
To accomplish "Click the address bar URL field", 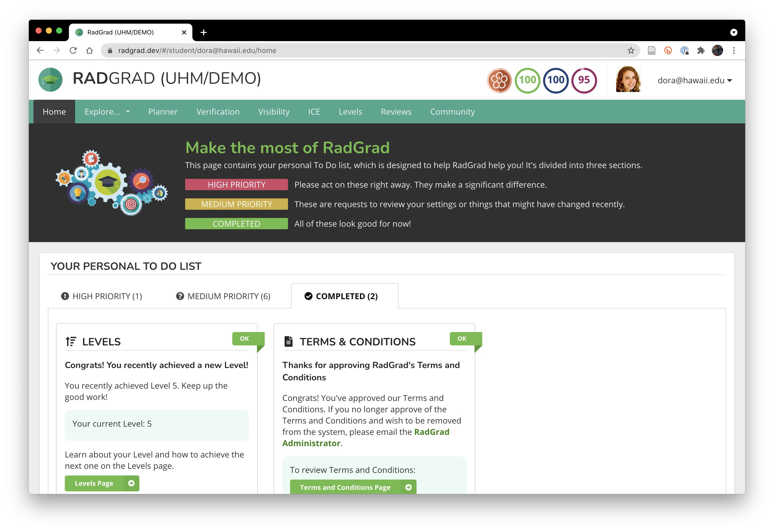I will pyautogui.click(x=370, y=50).
